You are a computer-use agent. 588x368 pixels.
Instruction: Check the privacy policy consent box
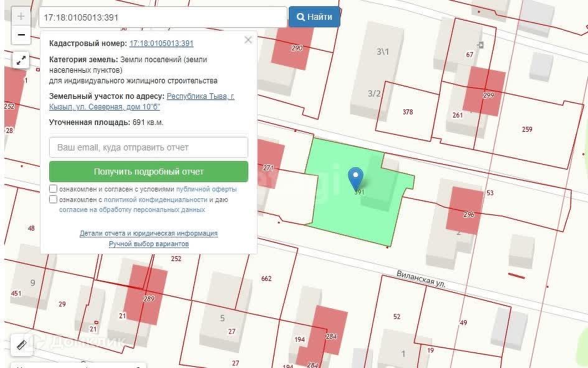pos(54,200)
